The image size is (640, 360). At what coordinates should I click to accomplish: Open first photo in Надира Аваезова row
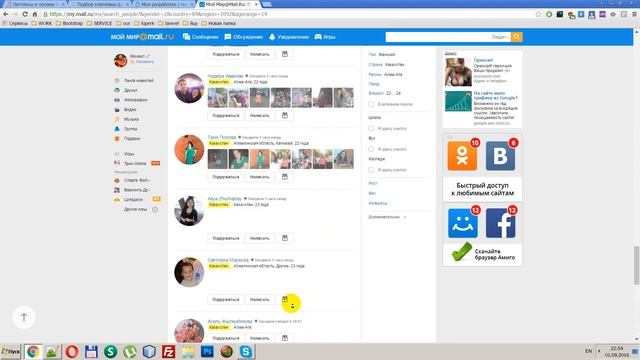coord(218,98)
